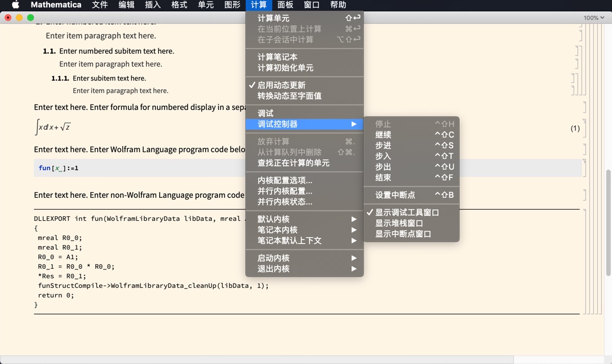Screen dimensions: 612x364
Task: Choose 设置中断点 item
Action: pyautogui.click(x=411, y=195)
